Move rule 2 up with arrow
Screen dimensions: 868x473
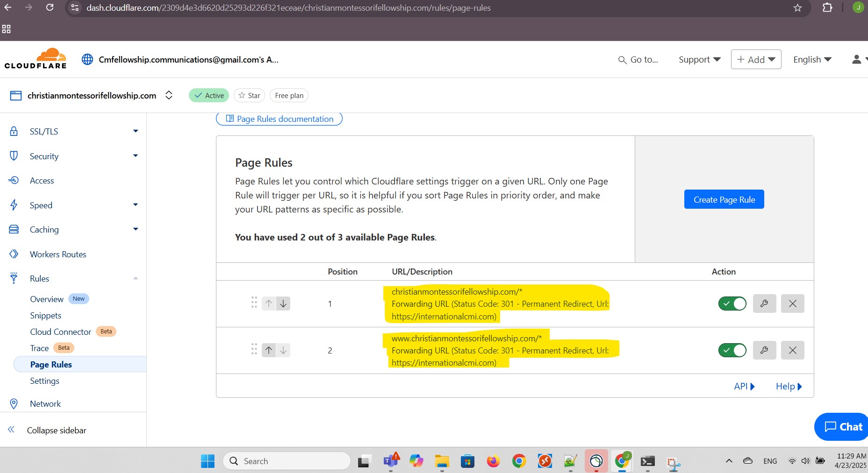269,350
